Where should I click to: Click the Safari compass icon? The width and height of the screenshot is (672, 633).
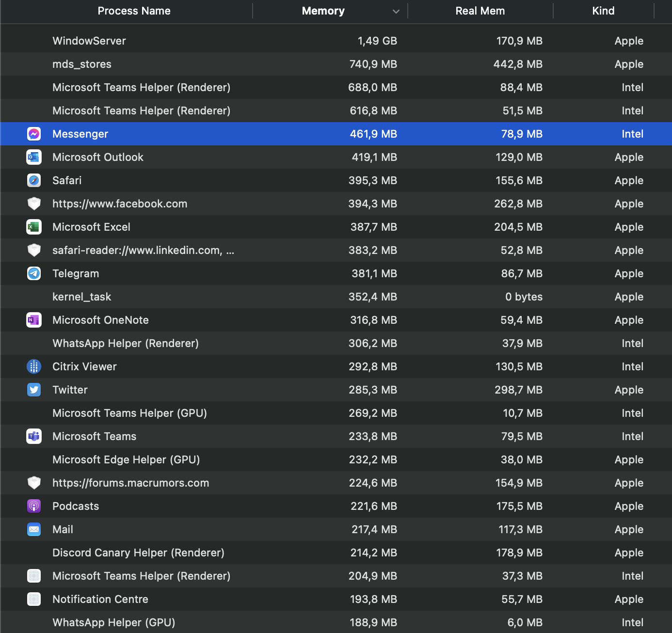click(34, 180)
